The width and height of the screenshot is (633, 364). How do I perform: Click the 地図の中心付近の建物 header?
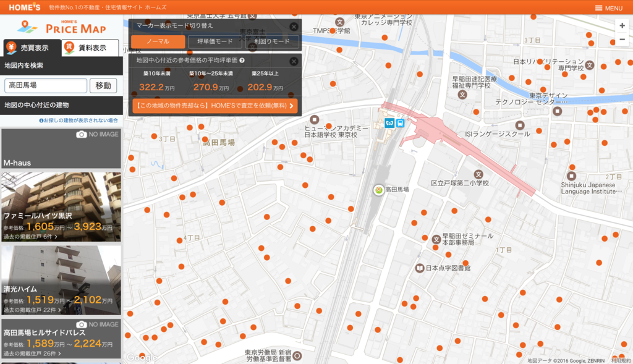click(x=61, y=105)
